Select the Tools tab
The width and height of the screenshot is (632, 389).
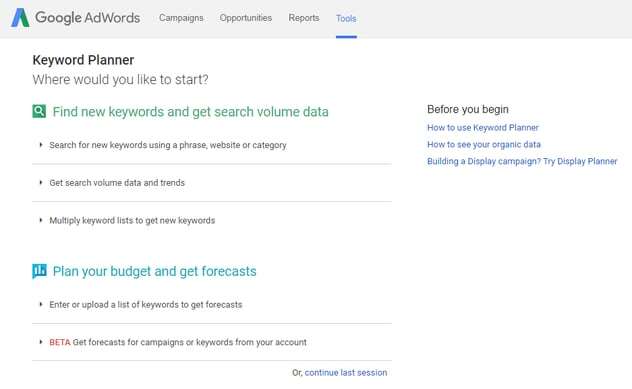tap(346, 19)
